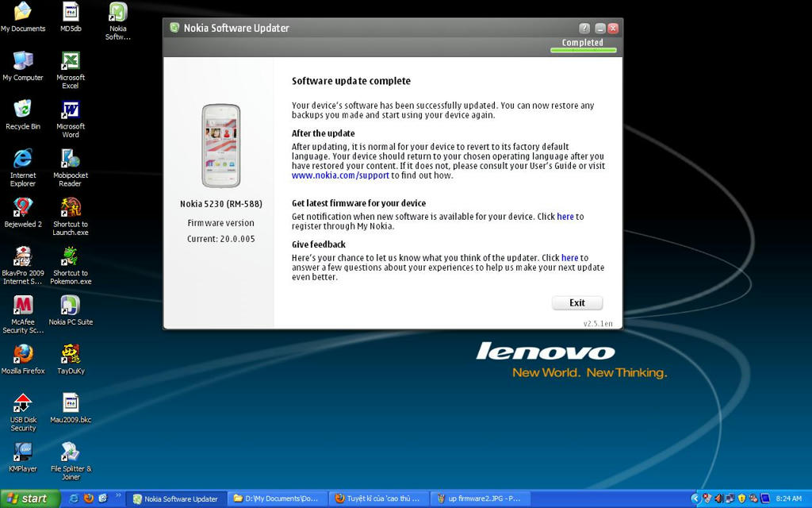This screenshot has height=508, width=812.
Task: Select the MD5db file icon on desktop
Action: click(71, 17)
